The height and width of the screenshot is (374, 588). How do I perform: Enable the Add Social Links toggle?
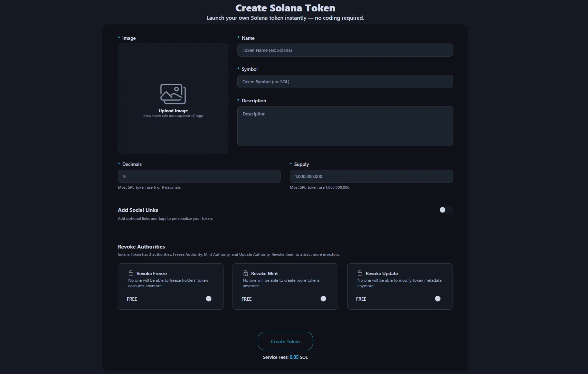pos(446,210)
